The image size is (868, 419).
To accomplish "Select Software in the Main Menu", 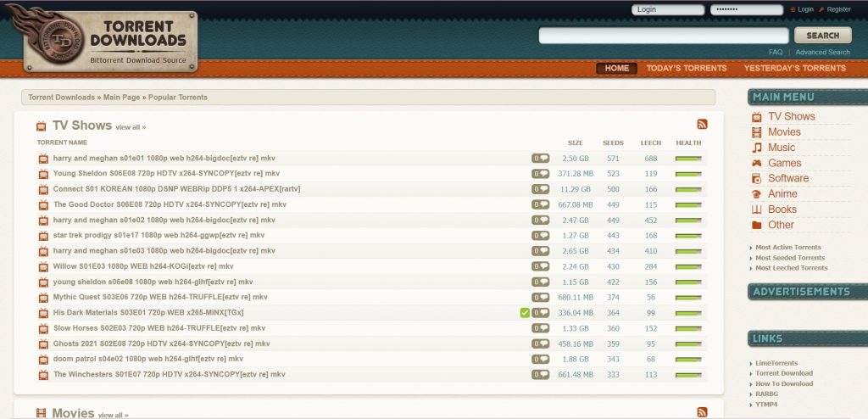I will pos(788,178).
